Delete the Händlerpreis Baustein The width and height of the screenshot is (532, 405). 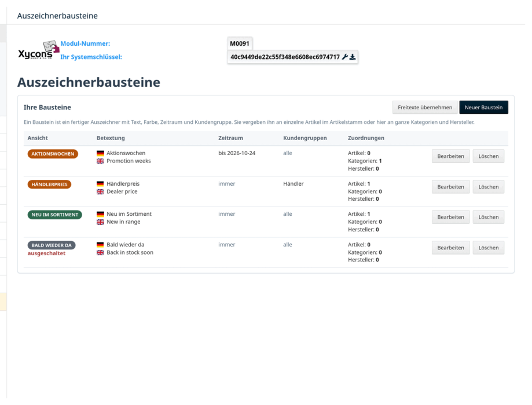488,186
